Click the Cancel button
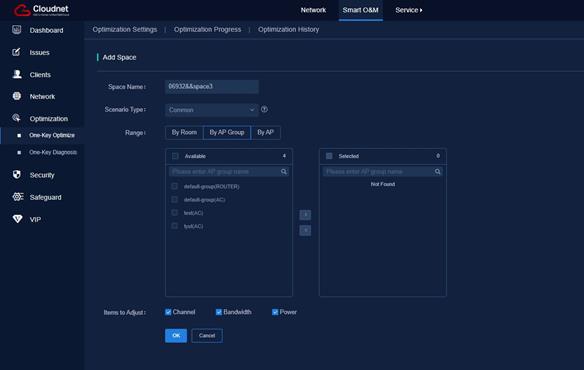 coord(207,335)
